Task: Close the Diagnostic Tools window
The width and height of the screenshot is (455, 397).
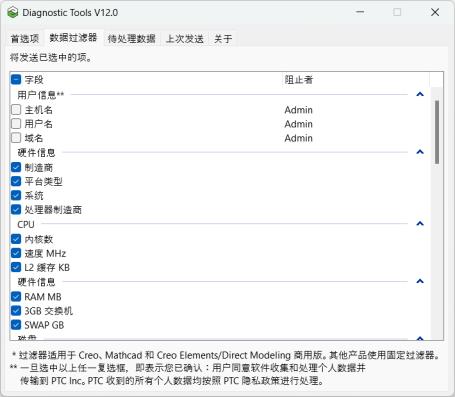Action: click(x=435, y=12)
